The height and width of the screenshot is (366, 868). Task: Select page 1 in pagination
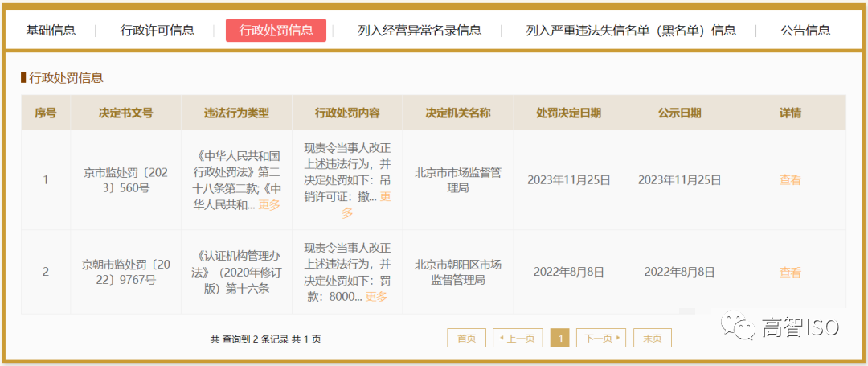(x=559, y=338)
